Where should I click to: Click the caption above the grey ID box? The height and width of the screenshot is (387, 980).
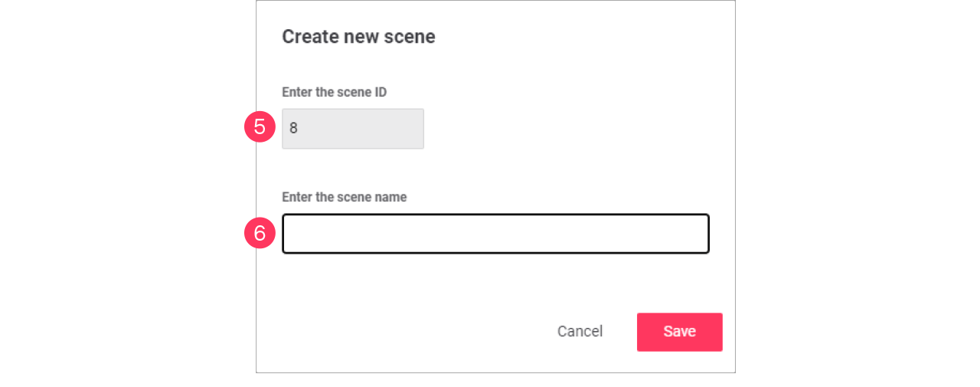[334, 92]
